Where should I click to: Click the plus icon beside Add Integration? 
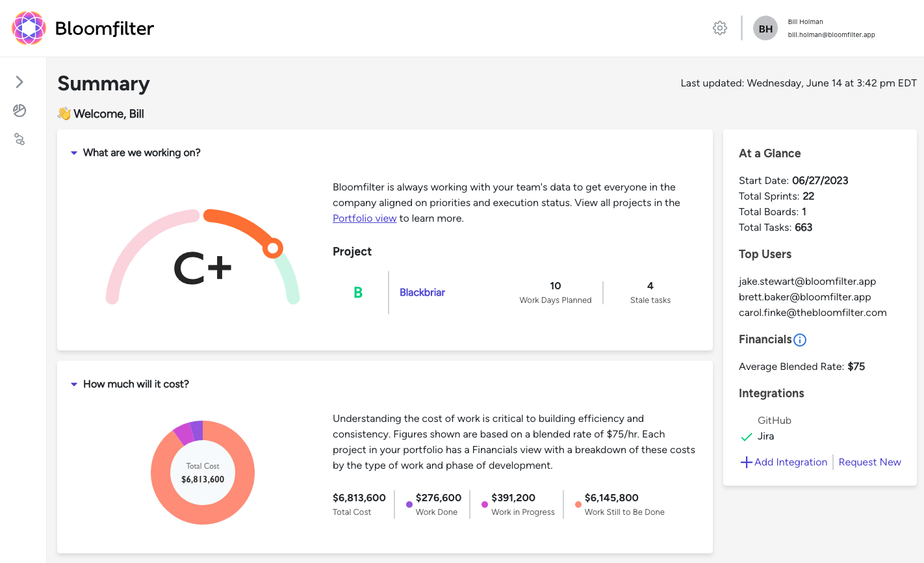point(746,462)
